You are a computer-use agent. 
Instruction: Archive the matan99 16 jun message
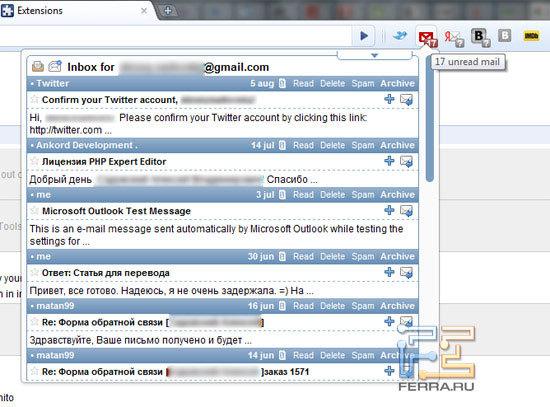coord(397,306)
